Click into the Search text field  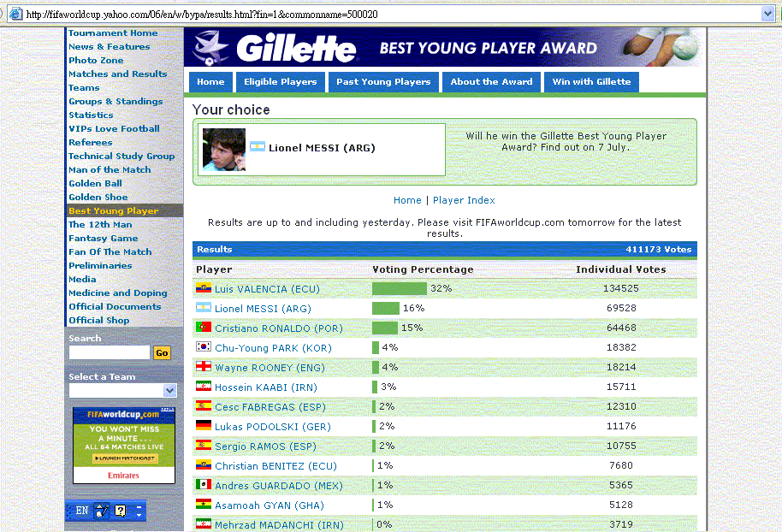110,352
